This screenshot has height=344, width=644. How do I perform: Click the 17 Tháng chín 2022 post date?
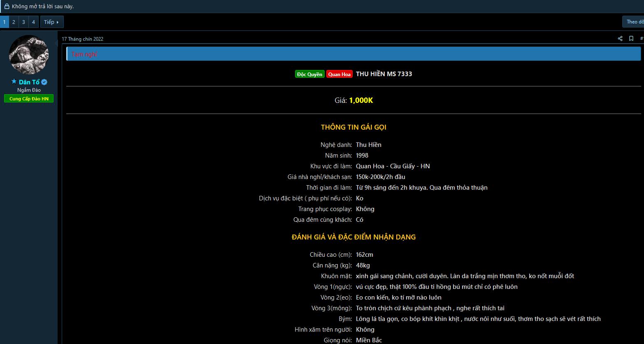tap(83, 39)
